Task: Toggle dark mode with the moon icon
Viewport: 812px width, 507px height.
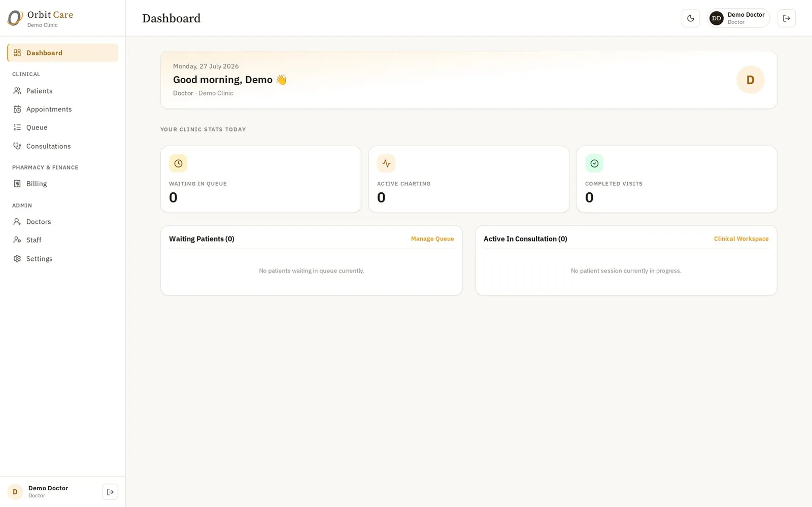Action: tap(690, 18)
